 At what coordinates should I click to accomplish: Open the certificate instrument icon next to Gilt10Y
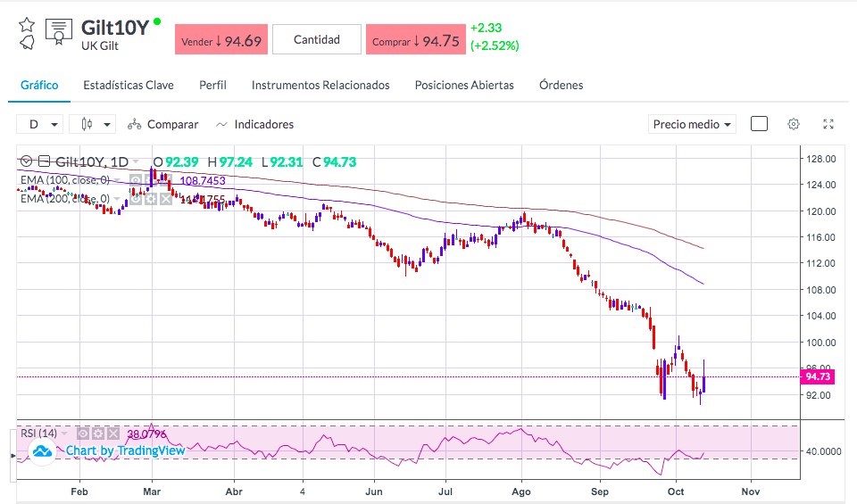(59, 32)
